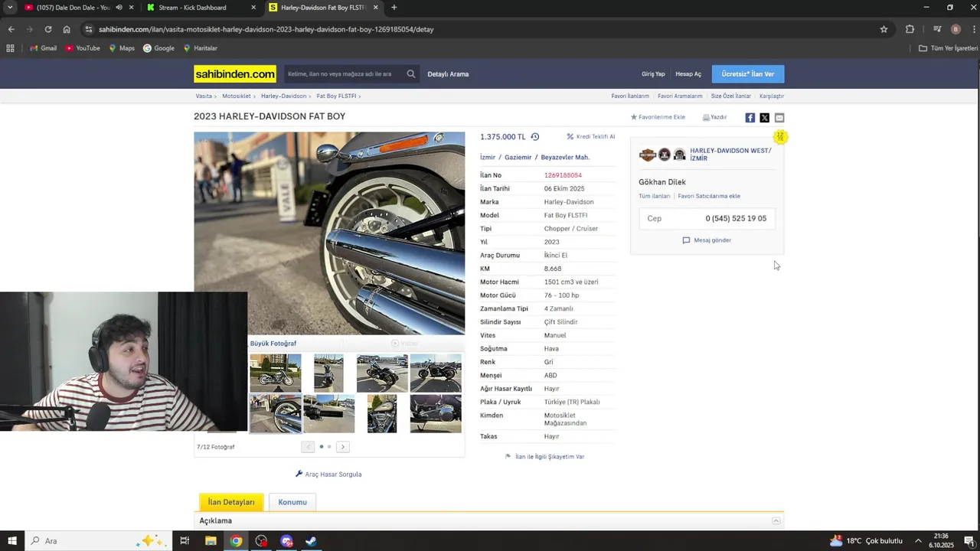980x551 pixels.
Task: Click the Gaziemir location link
Action: click(518, 158)
